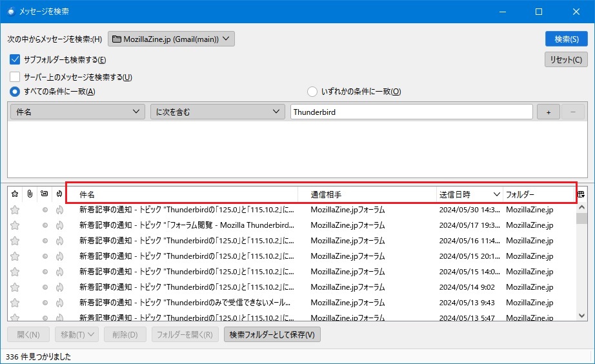Toggle read dot for the 2024/05/14 9:02 message
This screenshot has width=595, height=364.
45,287
